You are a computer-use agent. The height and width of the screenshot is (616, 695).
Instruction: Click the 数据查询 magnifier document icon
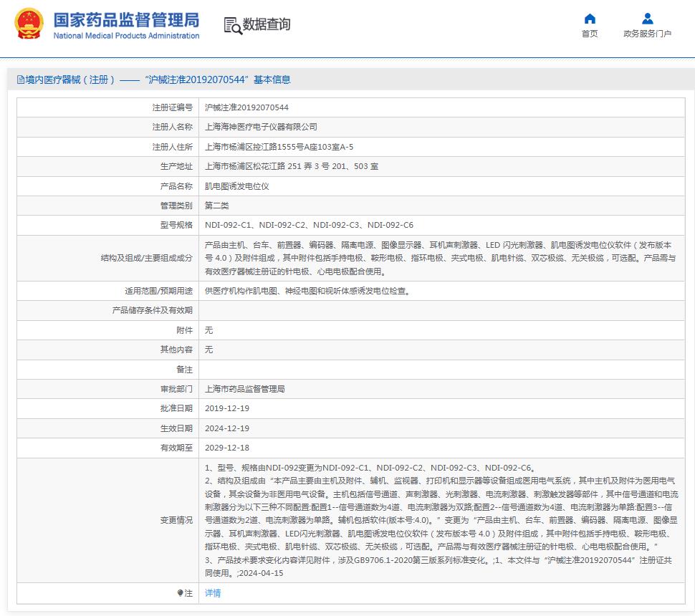(233, 26)
